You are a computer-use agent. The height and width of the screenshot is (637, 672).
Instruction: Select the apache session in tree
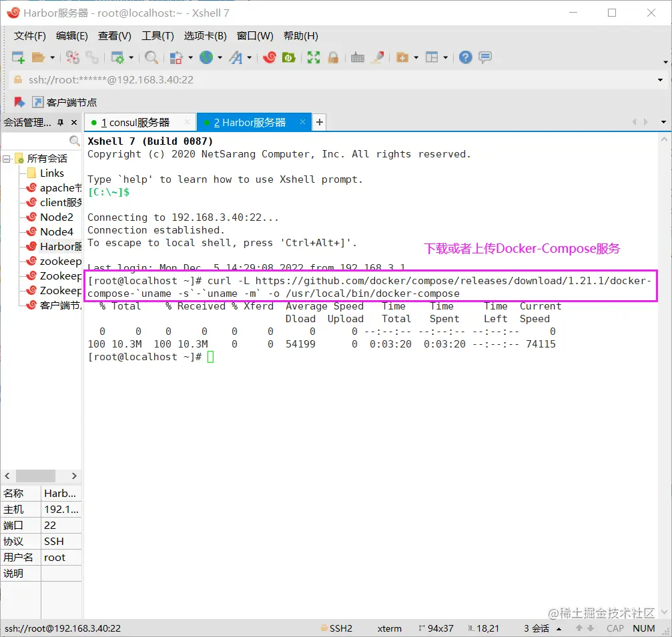click(54, 188)
